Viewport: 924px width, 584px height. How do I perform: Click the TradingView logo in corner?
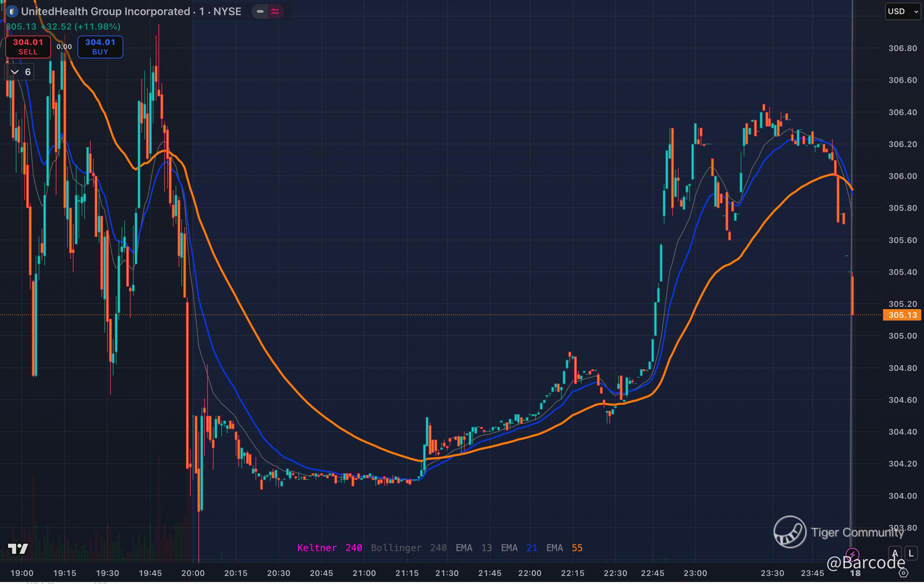18,549
